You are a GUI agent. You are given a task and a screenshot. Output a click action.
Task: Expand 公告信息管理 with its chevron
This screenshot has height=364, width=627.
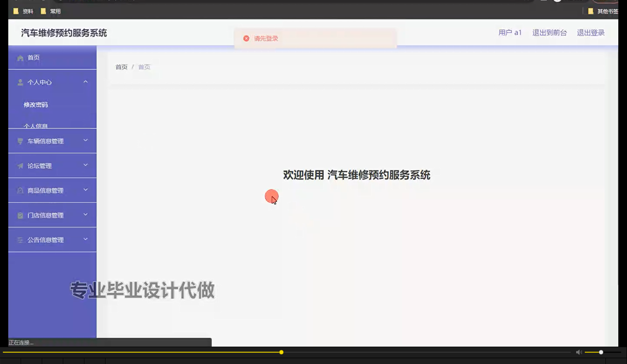click(x=86, y=239)
